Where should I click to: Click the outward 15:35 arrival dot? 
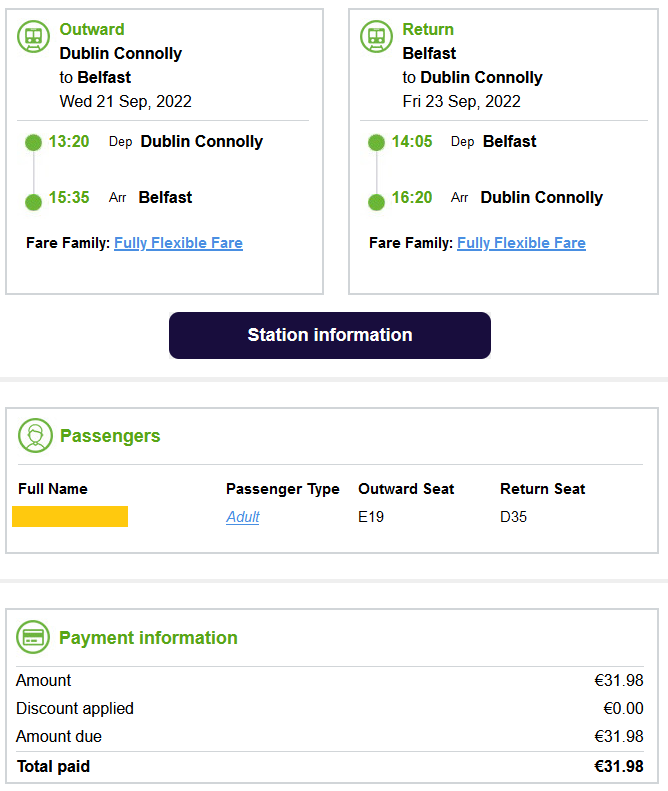pos(33,202)
